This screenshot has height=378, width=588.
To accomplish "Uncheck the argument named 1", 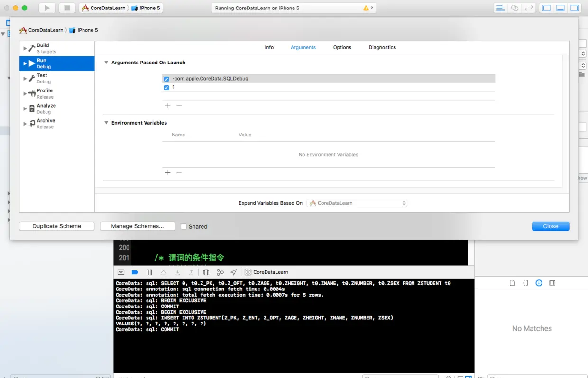I will click(x=166, y=88).
